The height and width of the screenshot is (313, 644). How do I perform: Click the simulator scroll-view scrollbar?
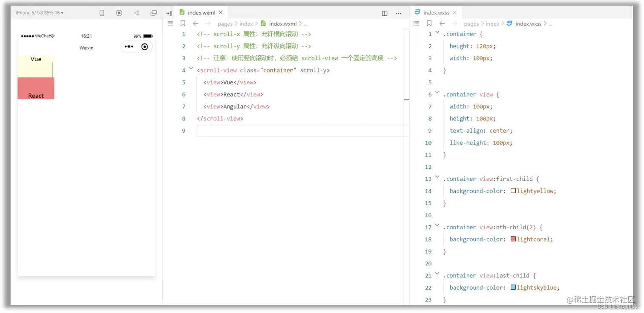[x=53, y=70]
